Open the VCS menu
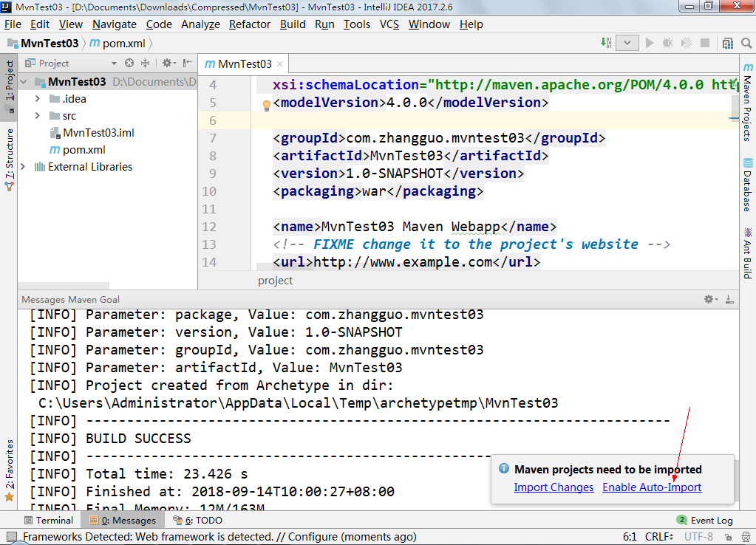756x545 pixels. point(389,24)
